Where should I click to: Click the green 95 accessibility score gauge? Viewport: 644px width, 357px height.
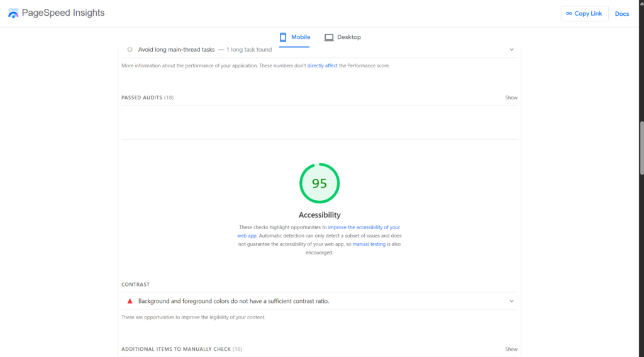click(319, 183)
